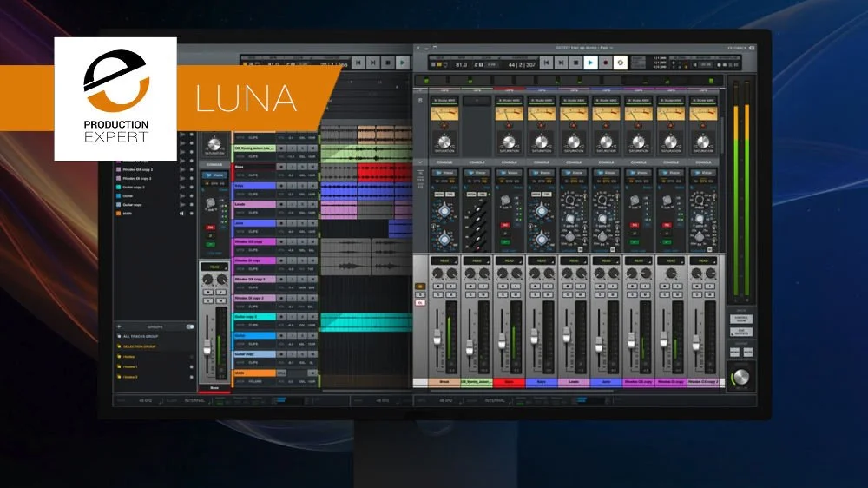Open the READ automation menu on Break channel
The height and width of the screenshot is (488, 868).
pyautogui.click(x=444, y=260)
